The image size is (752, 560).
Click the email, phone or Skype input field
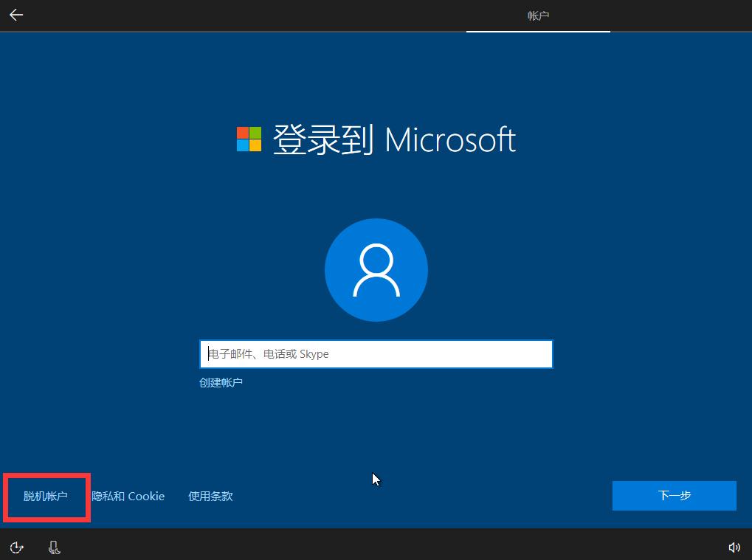(x=376, y=353)
